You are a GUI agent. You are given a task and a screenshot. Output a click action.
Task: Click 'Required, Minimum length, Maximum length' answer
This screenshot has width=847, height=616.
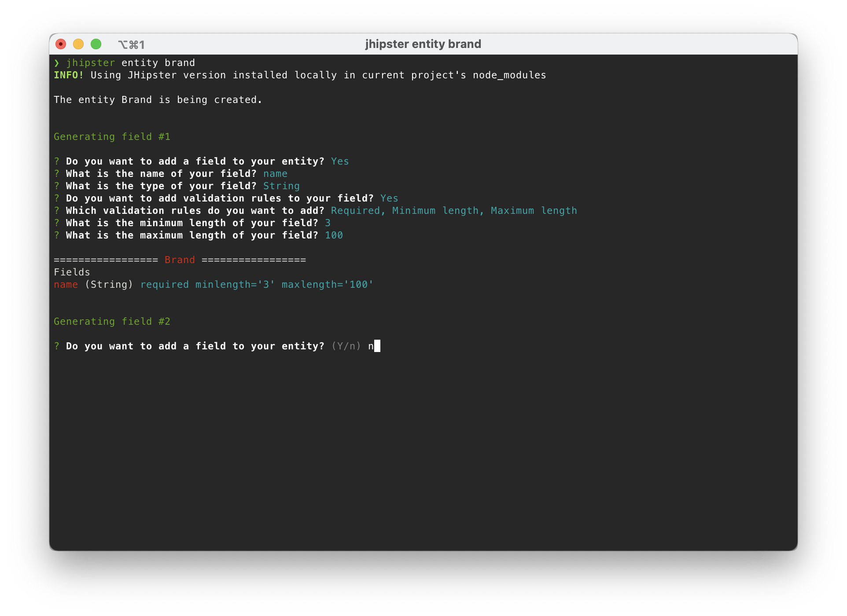click(454, 211)
